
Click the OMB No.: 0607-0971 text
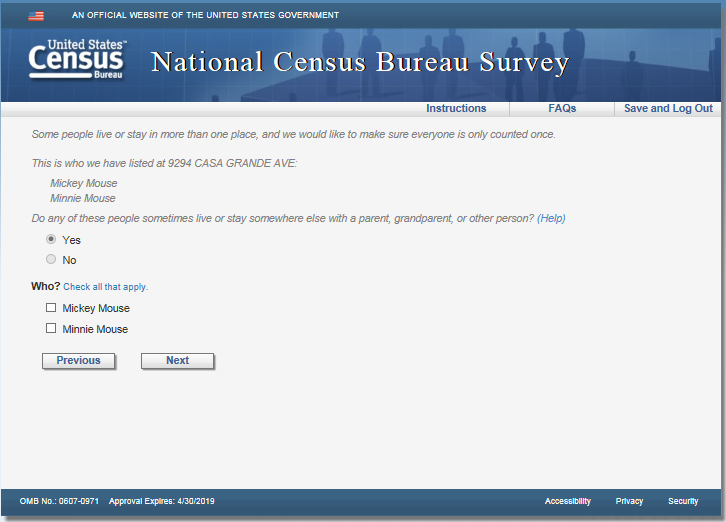point(59,501)
